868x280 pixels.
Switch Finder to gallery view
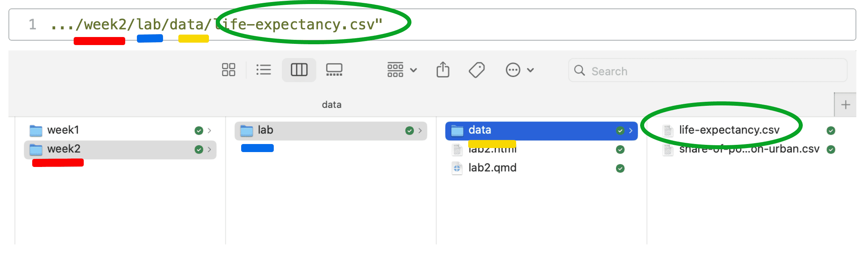coord(334,70)
